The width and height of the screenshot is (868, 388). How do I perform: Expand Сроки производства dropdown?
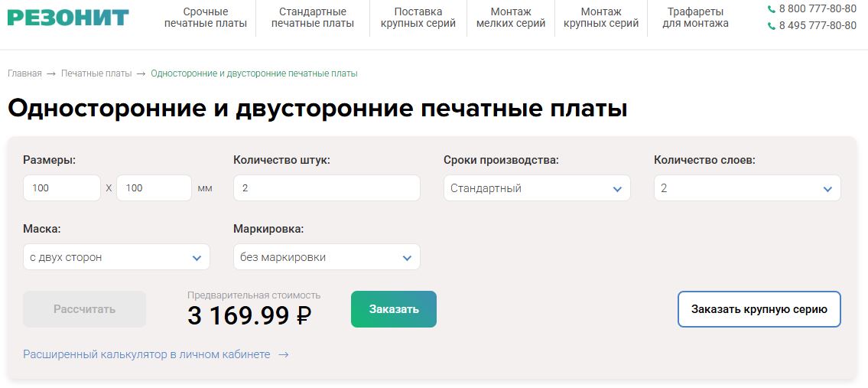[537, 188]
